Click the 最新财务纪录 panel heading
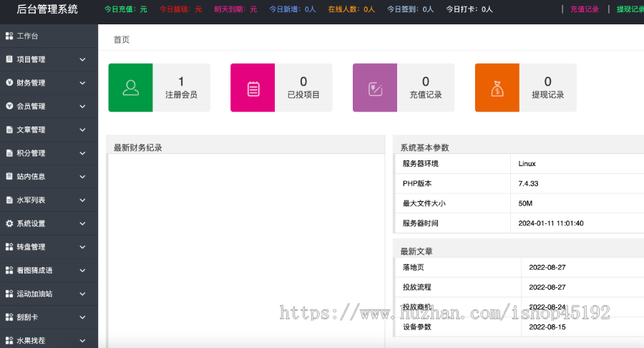The height and width of the screenshot is (348, 644). (x=138, y=148)
